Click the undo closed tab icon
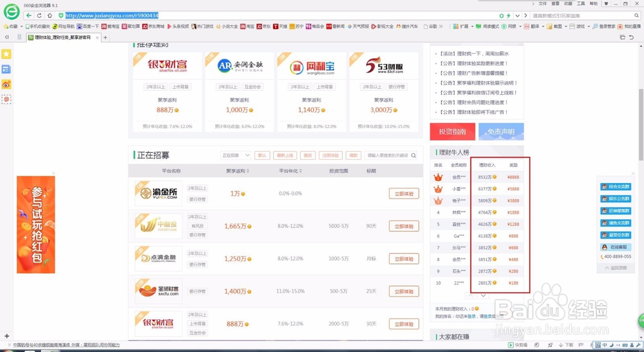 point(631,37)
